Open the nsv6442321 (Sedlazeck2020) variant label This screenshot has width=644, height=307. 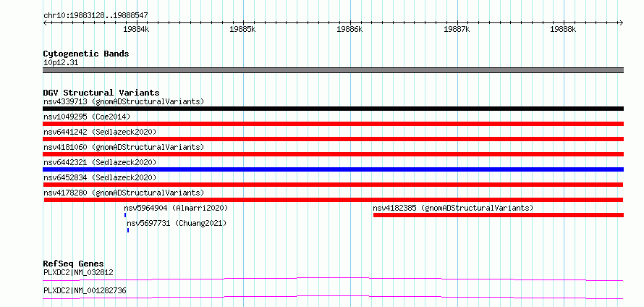(x=100, y=162)
